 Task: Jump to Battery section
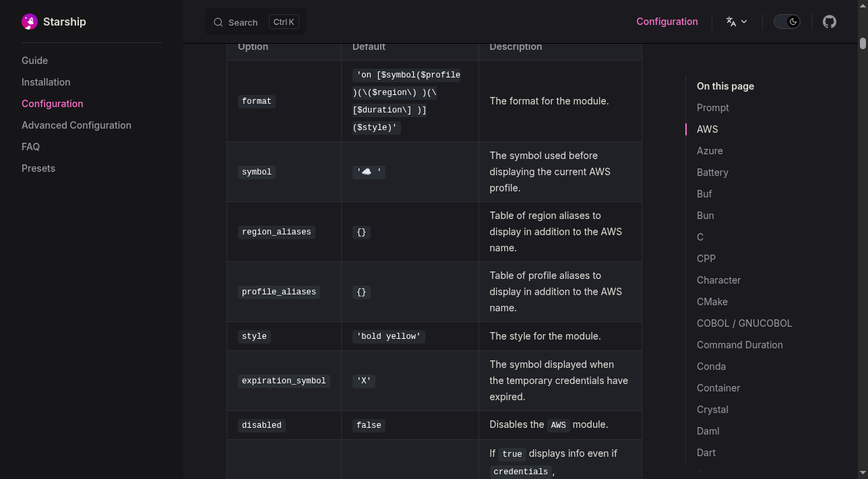[712, 172]
